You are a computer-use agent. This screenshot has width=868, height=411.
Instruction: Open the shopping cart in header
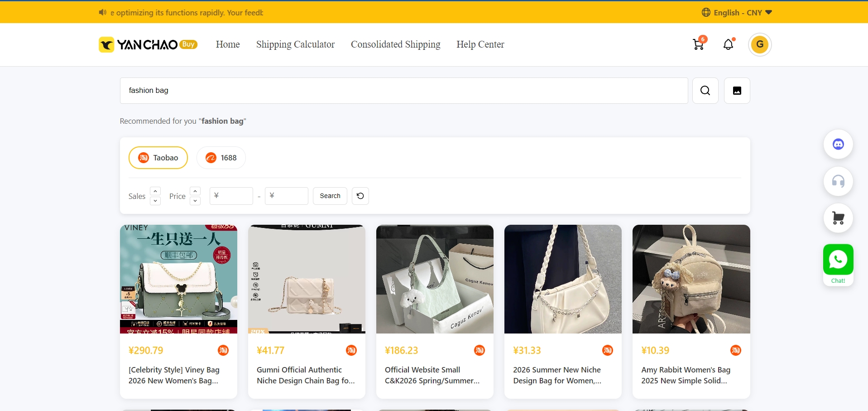[699, 44]
